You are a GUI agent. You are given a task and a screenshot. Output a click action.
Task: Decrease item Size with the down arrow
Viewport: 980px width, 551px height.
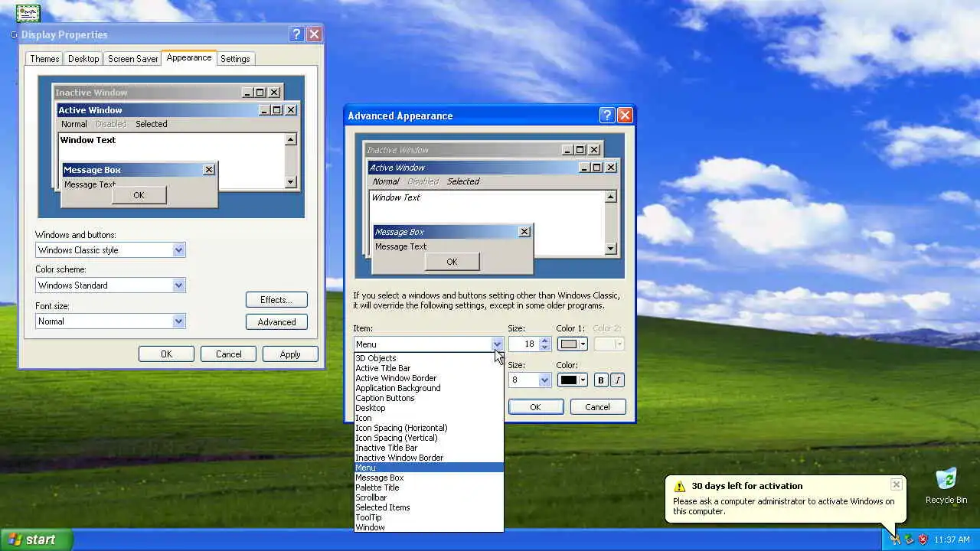[545, 347]
